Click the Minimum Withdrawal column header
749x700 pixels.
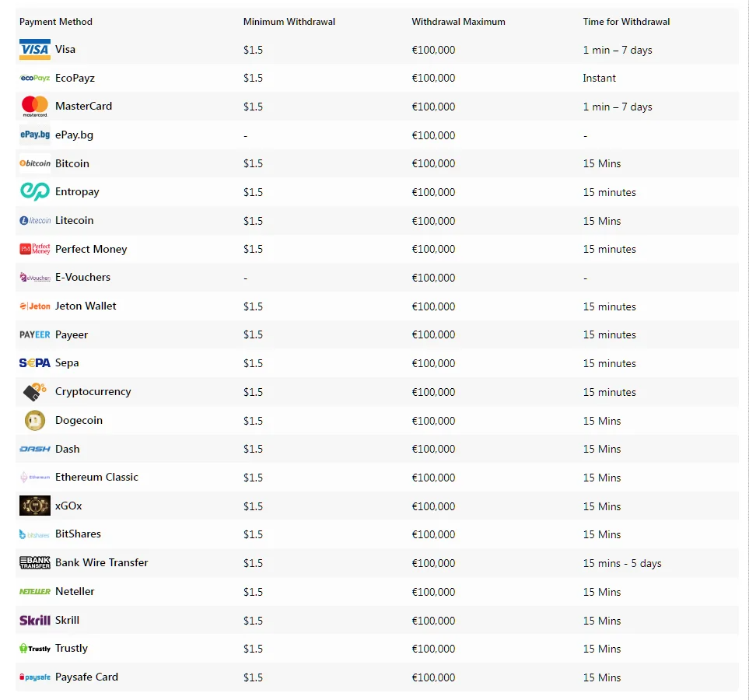pos(289,22)
